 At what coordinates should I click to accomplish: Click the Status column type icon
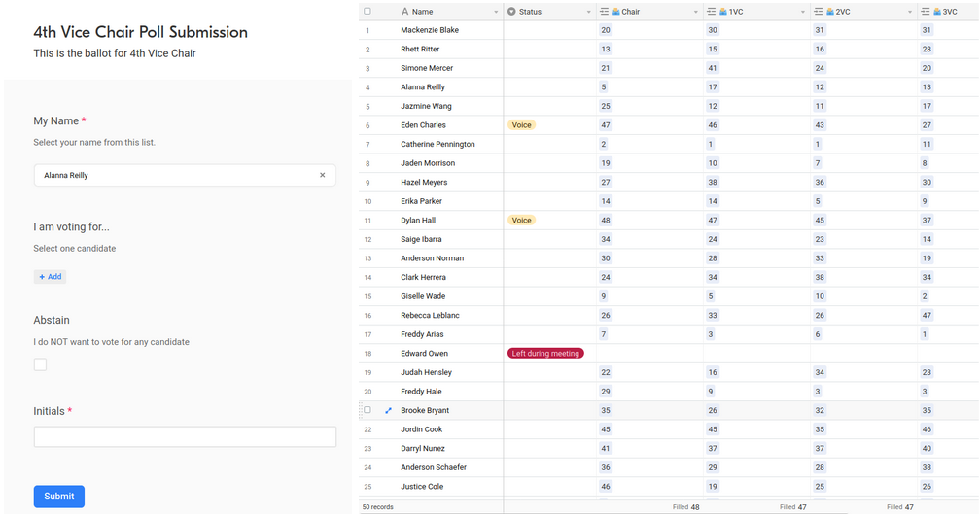tap(511, 12)
